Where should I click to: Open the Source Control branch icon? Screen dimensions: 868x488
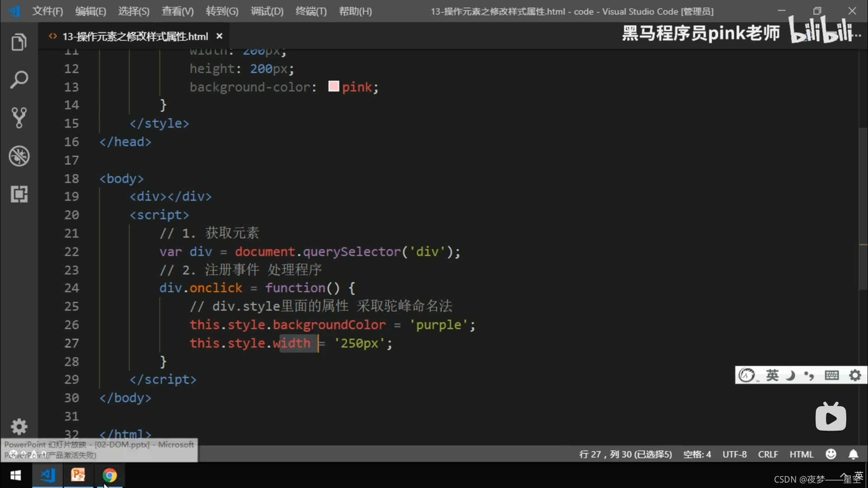(x=19, y=118)
